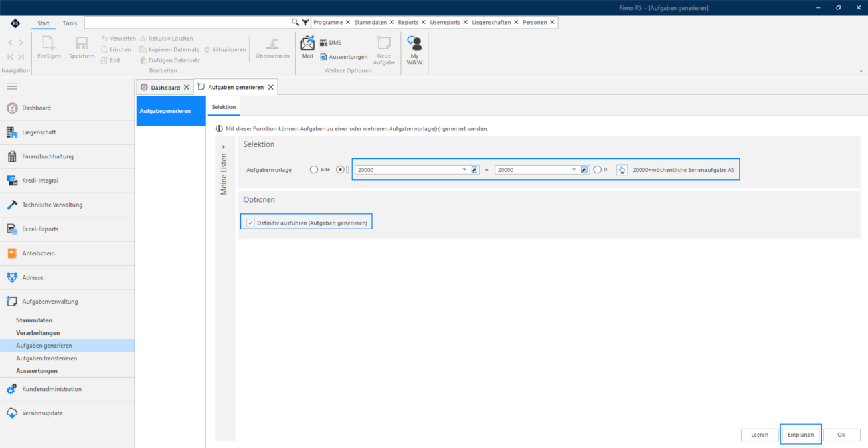Click the My W&W user icon
This screenshot has height=448, width=868.
414,44
